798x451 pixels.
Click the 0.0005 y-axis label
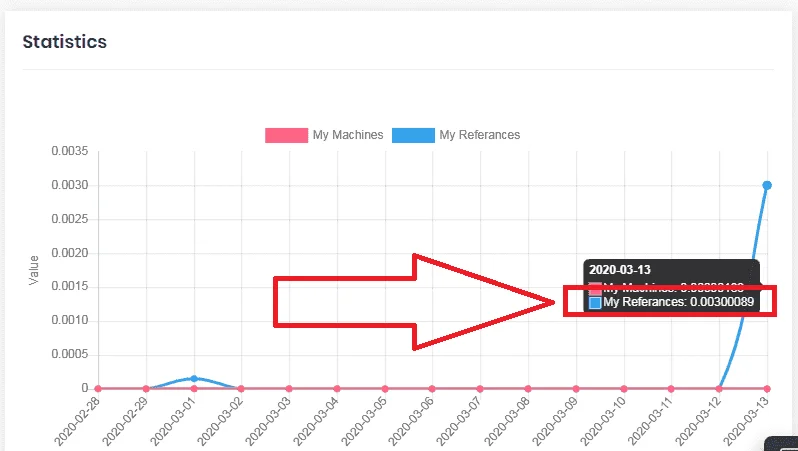pos(70,354)
